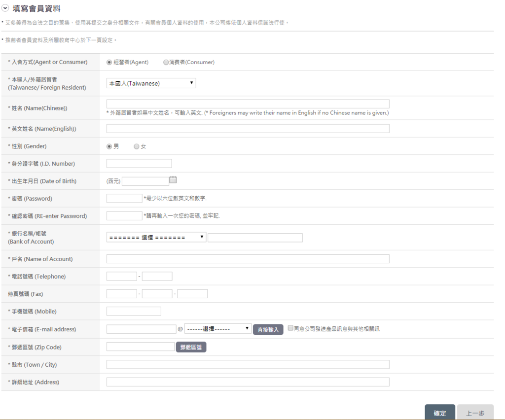
Task: Focus the Telephone area code field
Action: pyautogui.click(x=122, y=277)
